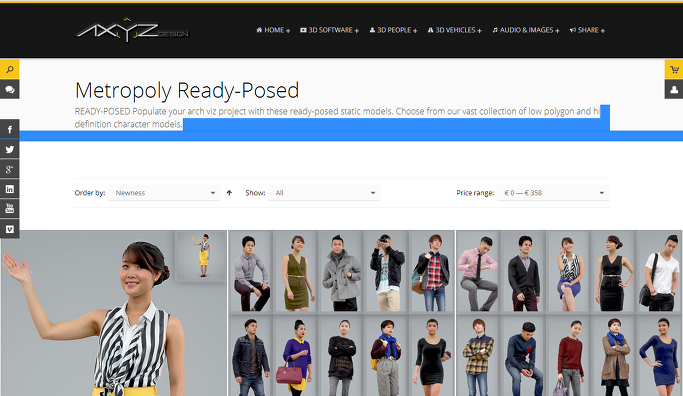Click the AXYZ Design logo
The image size is (683, 396).
(132, 30)
